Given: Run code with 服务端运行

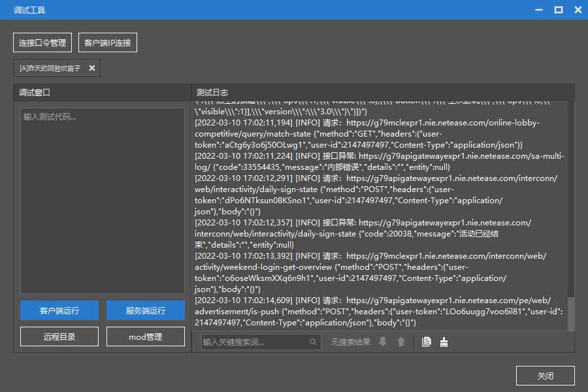Looking at the screenshot, I should (x=146, y=310).
